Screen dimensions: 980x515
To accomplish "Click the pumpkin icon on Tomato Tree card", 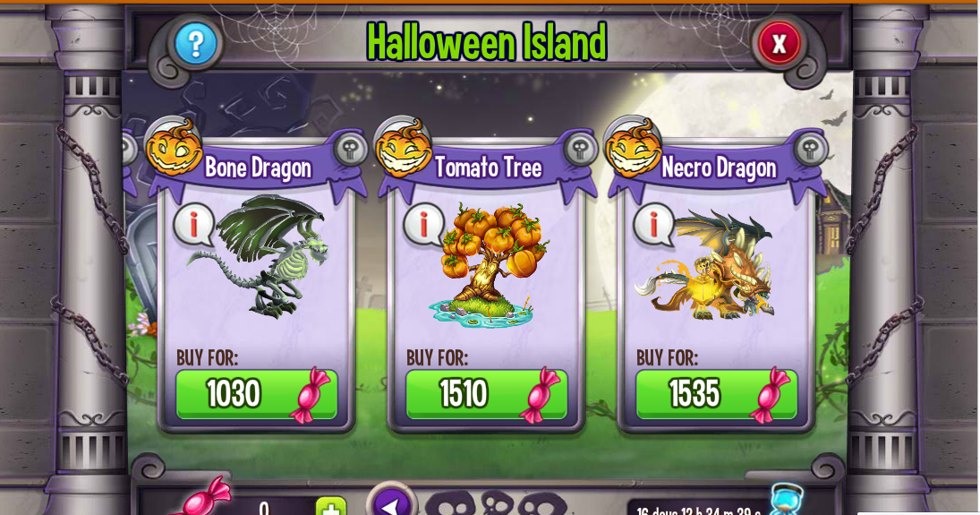I will click(x=403, y=148).
